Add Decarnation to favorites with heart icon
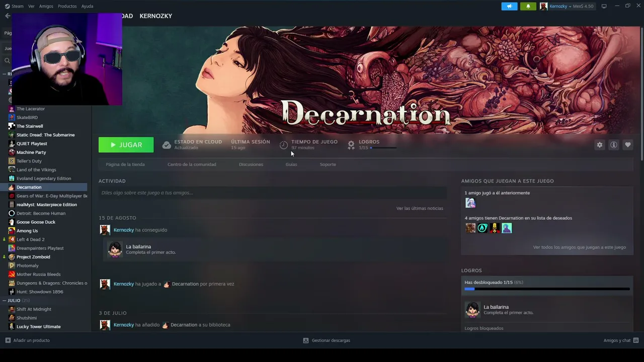This screenshot has height=362, width=644. coord(627,145)
